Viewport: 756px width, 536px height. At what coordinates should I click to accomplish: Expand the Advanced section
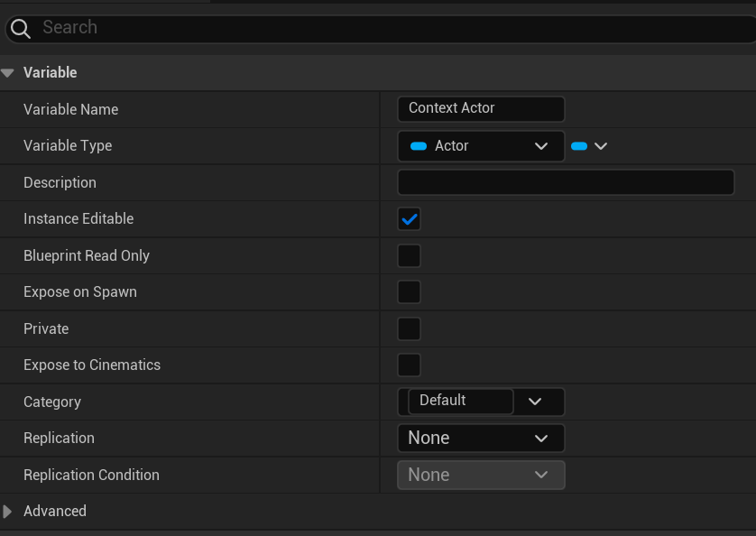tap(9, 511)
